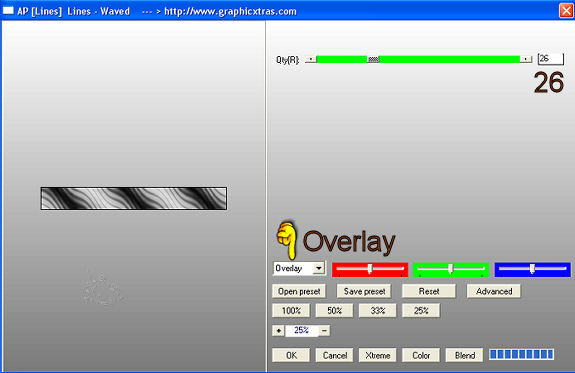The image size is (575, 373).
Task: Click the blue channel slider
Action: point(532,270)
